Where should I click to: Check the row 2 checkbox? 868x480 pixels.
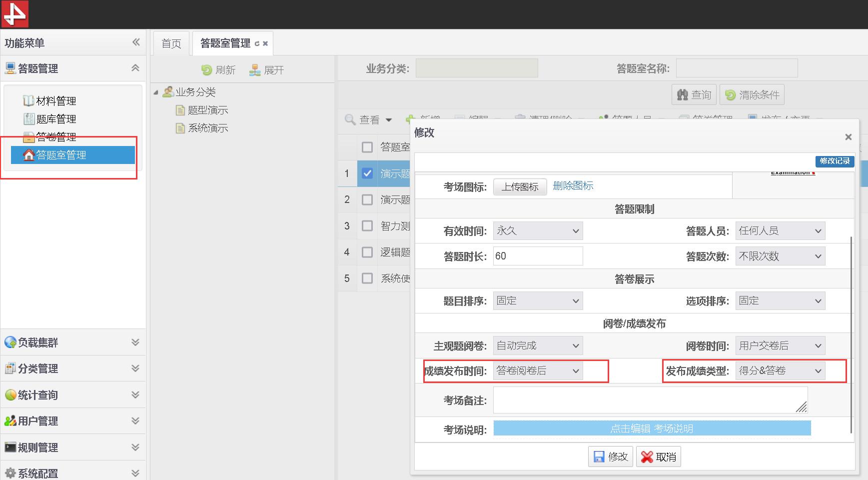pos(367,199)
